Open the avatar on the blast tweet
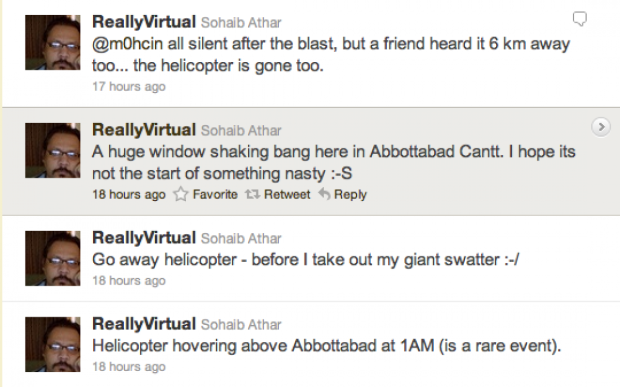This screenshot has width=620, height=387. 53,42
